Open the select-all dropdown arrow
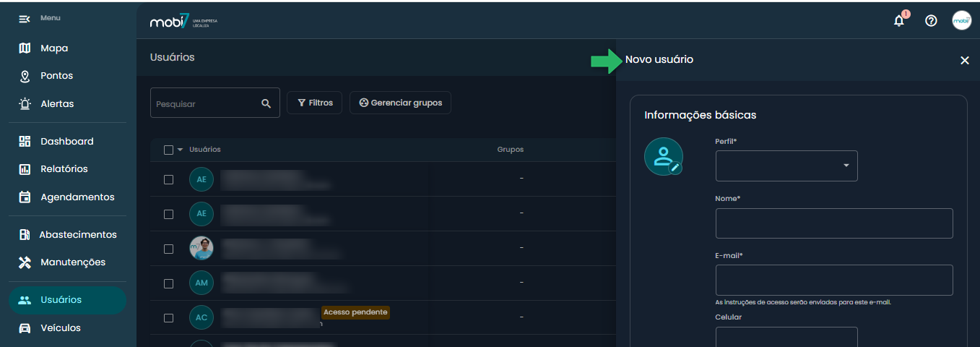Screen dimensions: 980x347 pos(180,150)
